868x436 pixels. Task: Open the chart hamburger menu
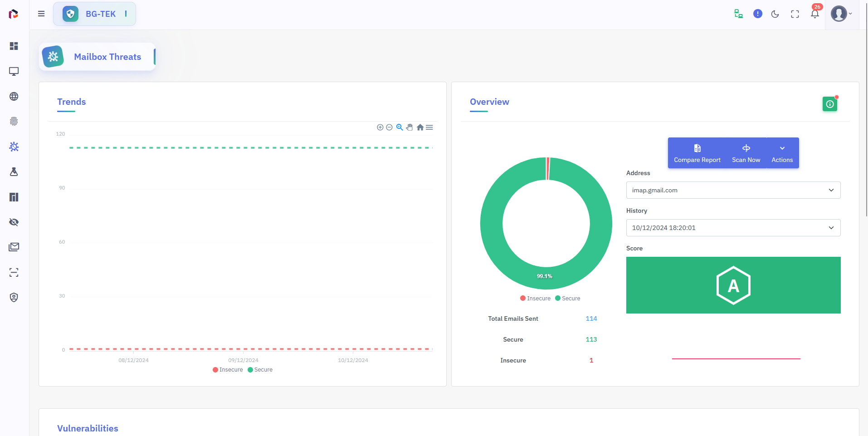pos(429,127)
